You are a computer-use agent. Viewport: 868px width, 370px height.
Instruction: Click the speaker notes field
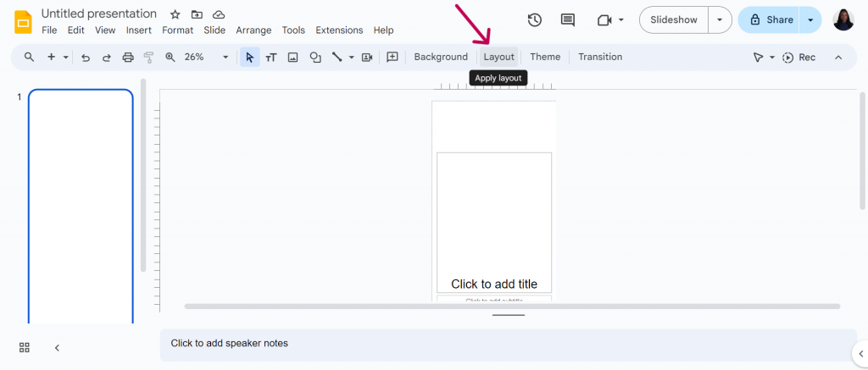[x=509, y=345]
